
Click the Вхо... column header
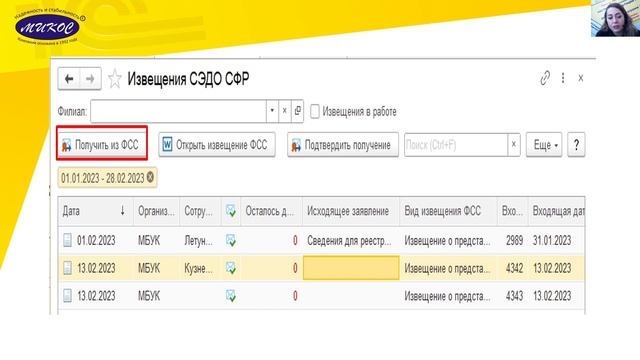click(x=512, y=211)
